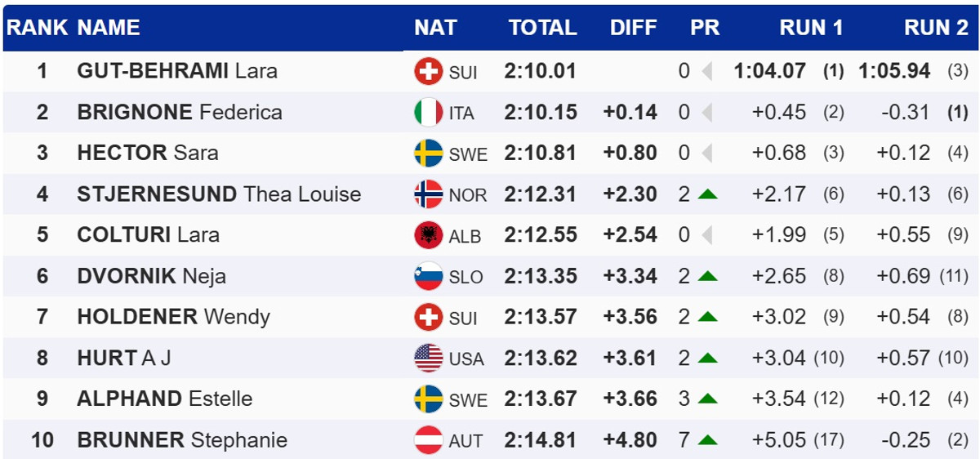Click the Norwegian flag next to Stjernesund
The width and height of the screenshot is (980, 459).
coord(428,194)
